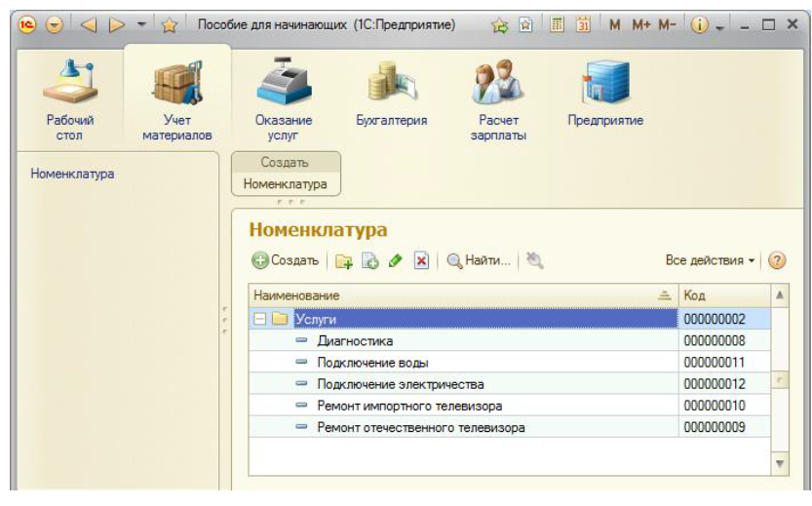
Task: Click Номенклатура under the Создать group
Action: 286,184
